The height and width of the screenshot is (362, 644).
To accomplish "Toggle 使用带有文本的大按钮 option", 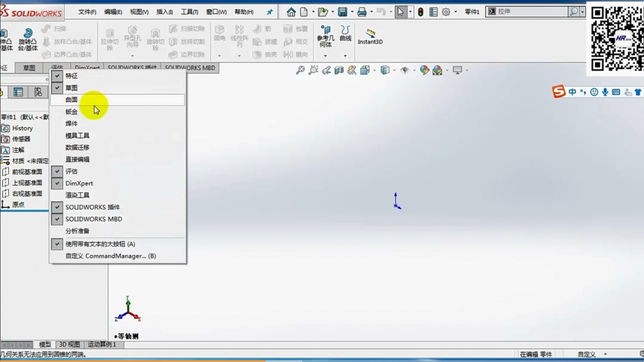I will (x=100, y=244).
